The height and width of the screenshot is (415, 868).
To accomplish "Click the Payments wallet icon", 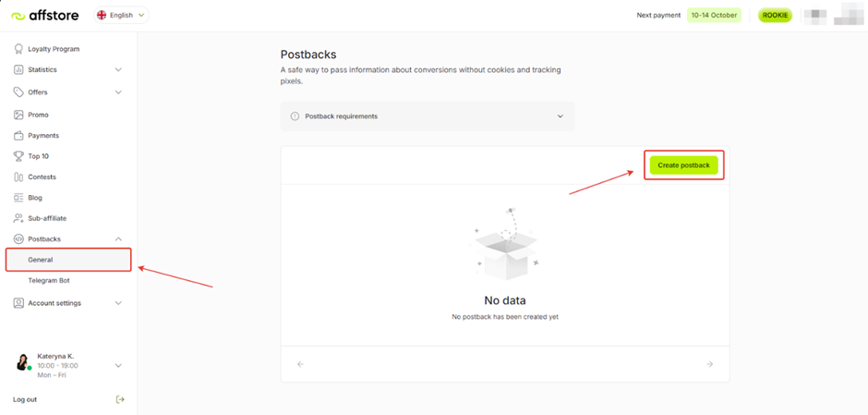I will point(18,136).
